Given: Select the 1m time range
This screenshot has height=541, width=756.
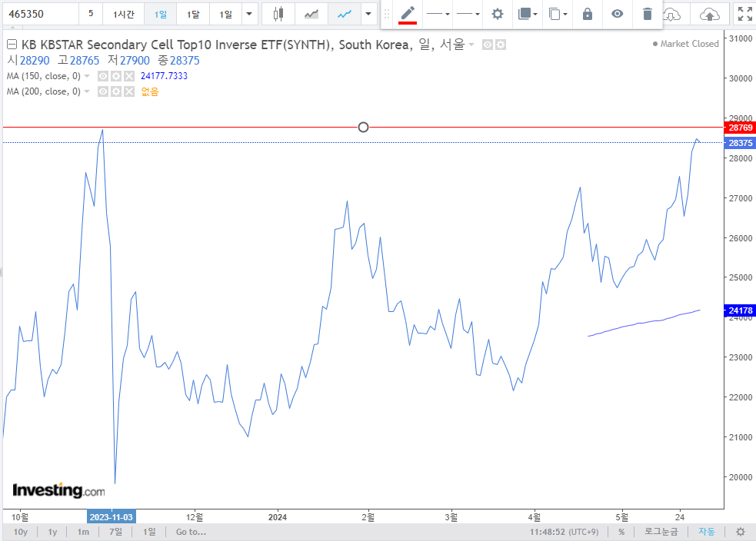Looking at the screenshot, I should tap(83, 532).
